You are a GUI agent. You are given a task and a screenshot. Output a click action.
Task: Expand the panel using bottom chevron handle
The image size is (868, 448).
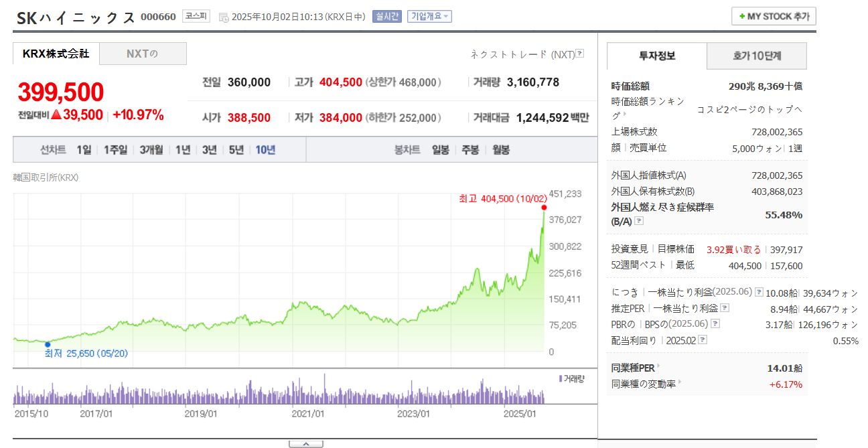305,443
